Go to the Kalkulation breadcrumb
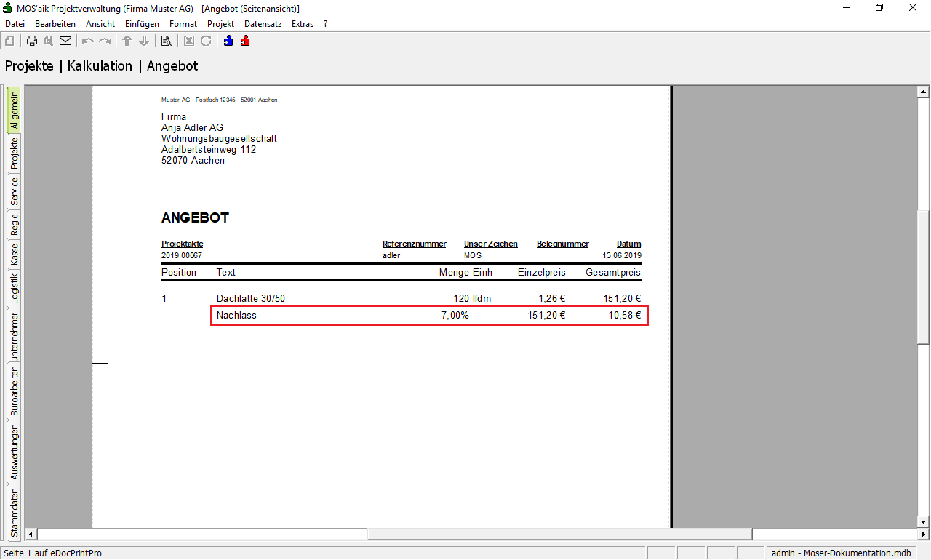Image resolution: width=931 pixels, height=560 pixels. pos(100,66)
